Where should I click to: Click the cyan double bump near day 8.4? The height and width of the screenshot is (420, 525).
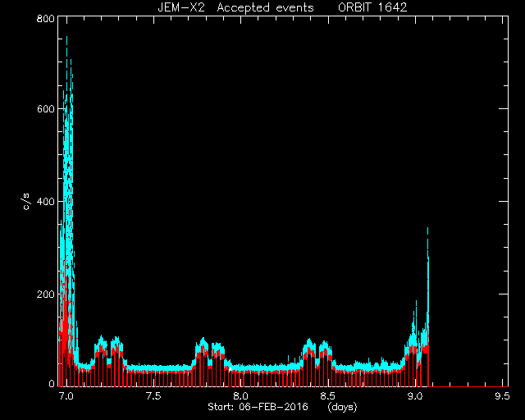[x=317, y=349]
